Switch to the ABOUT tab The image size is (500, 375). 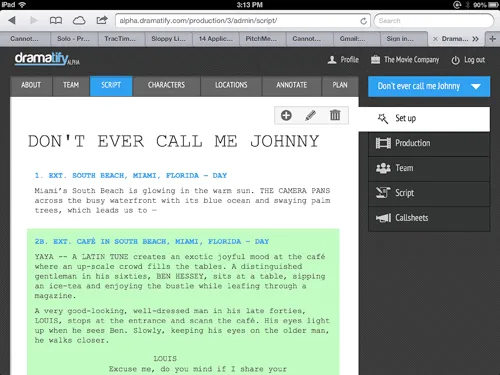point(31,85)
